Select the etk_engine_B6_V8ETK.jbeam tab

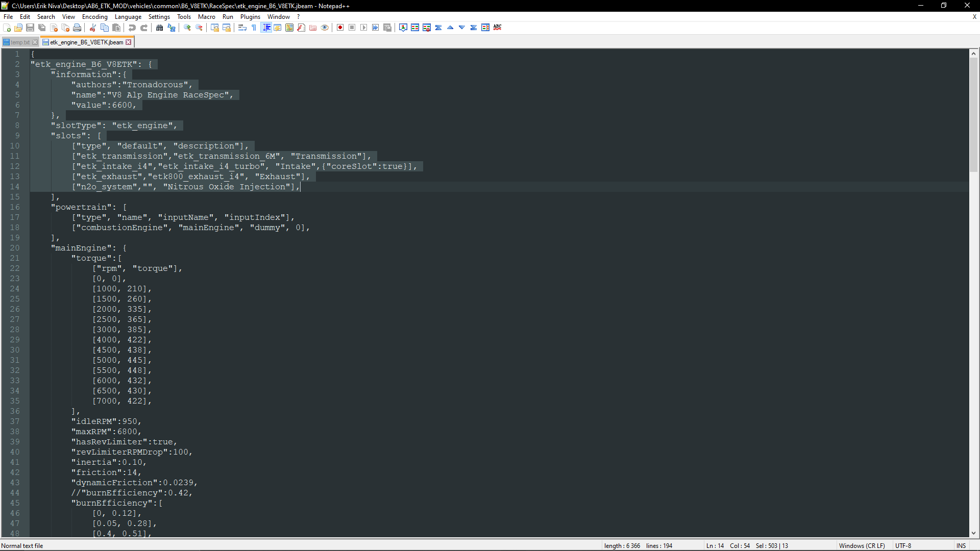point(86,42)
